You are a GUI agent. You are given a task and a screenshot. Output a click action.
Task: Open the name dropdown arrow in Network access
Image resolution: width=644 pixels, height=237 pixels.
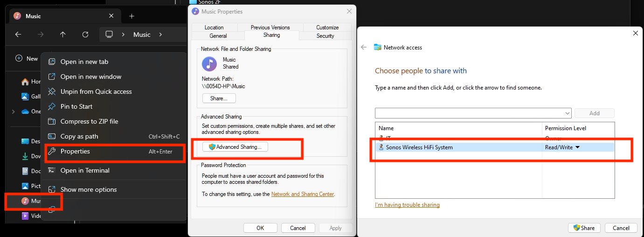pos(568,113)
